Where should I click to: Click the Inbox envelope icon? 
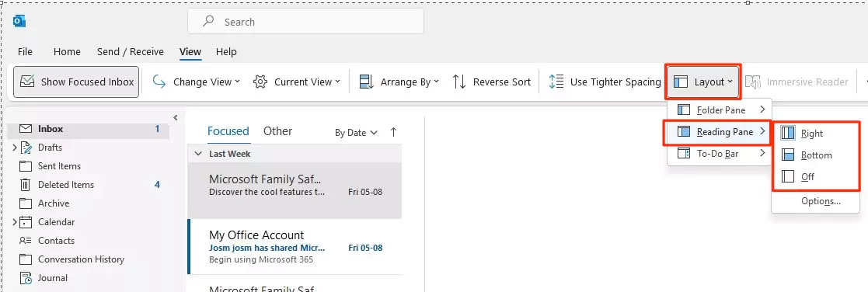pyautogui.click(x=26, y=128)
